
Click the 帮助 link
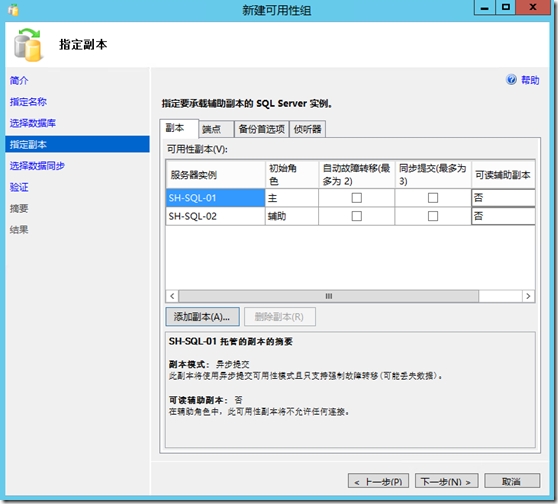[530, 80]
